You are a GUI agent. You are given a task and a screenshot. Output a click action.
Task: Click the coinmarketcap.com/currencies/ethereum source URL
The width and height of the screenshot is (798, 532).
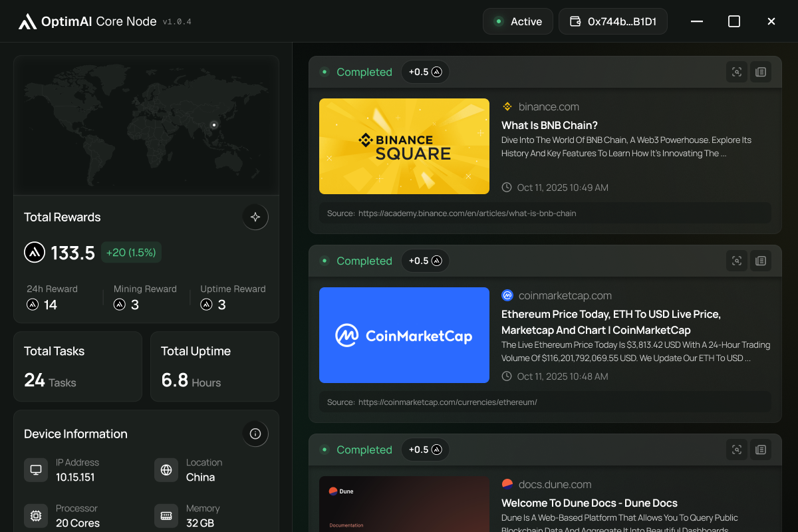pos(448,402)
